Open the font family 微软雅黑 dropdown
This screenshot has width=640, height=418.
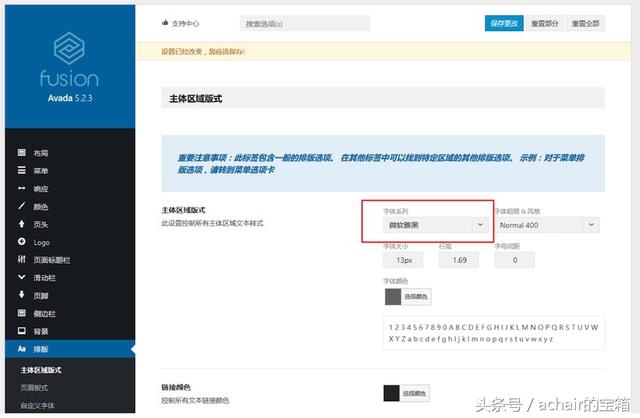click(x=436, y=225)
